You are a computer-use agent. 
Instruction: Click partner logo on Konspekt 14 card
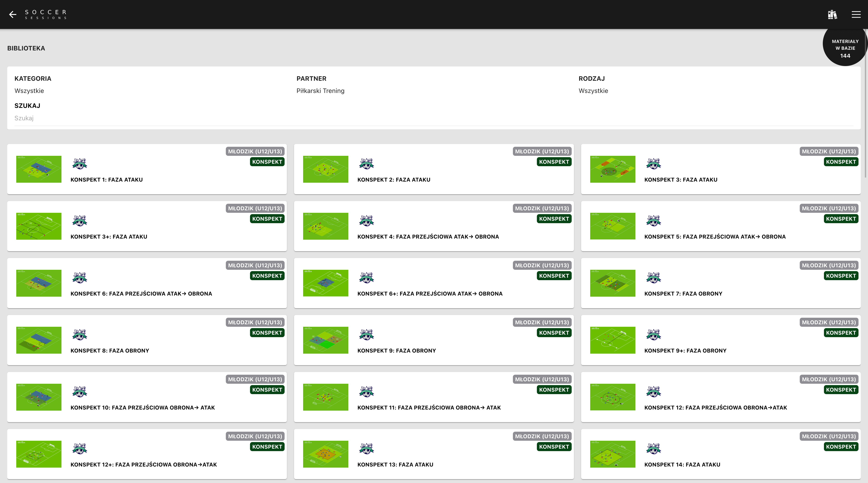(x=653, y=449)
